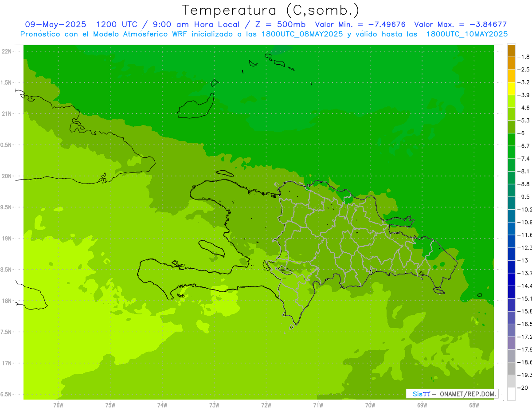Click the 74W longitude axis label
Viewport: 532px width, 411px height.
tap(162, 405)
